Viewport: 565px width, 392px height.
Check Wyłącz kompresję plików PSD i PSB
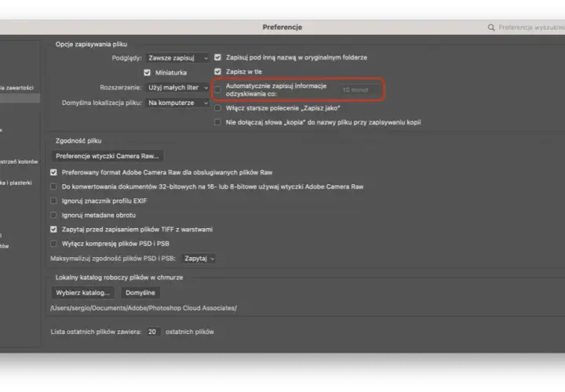click(53, 244)
